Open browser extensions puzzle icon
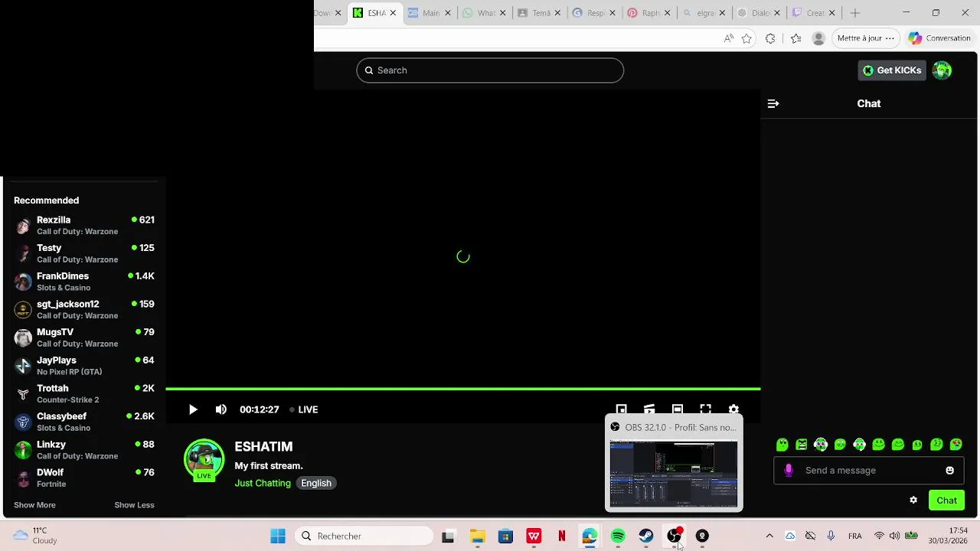980x551 pixels. pyautogui.click(x=770, y=38)
